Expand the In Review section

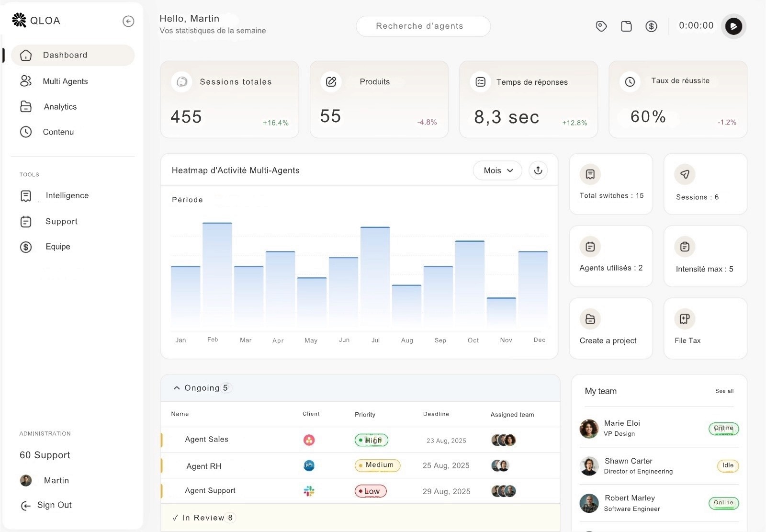(x=203, y=518)
